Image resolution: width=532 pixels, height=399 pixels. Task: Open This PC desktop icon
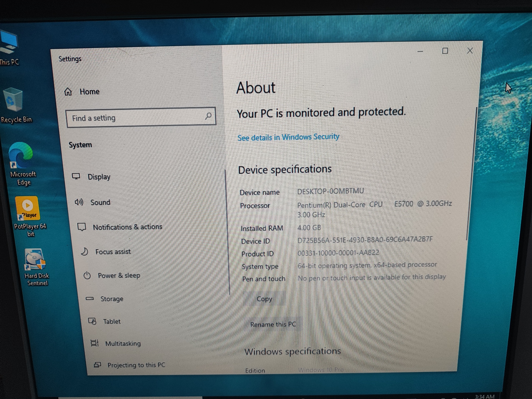pos(9,48)
